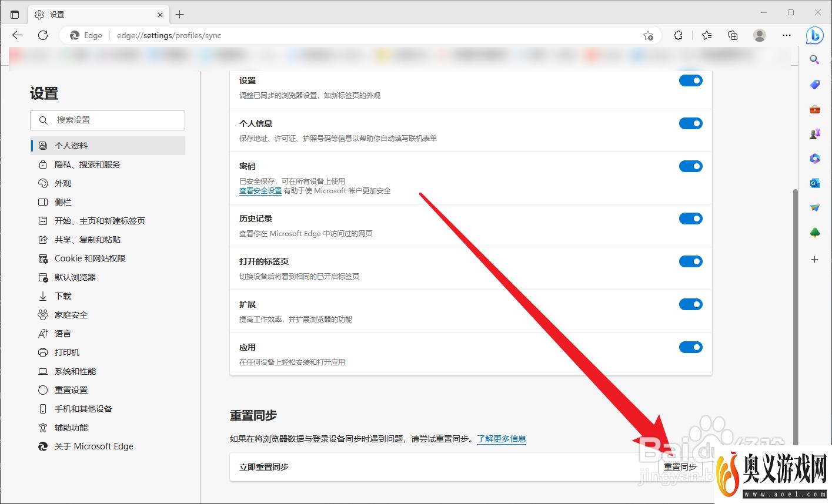This screenshot has height=504, width=832.
Task: Add this page to favorites star
Action: click(648, 35)
